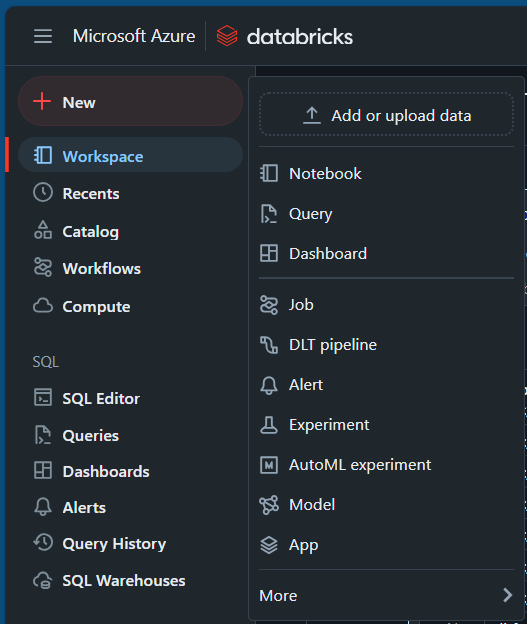
Task: Click the Workflows icon in sidebar
Action: click(43, 267)
